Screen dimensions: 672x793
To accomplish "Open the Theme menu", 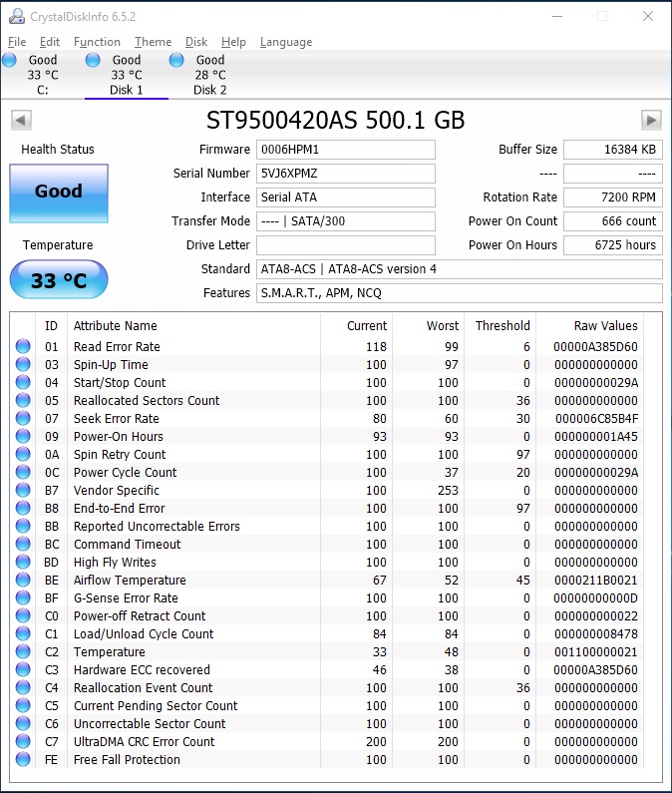I will click(x=153, y=42).
